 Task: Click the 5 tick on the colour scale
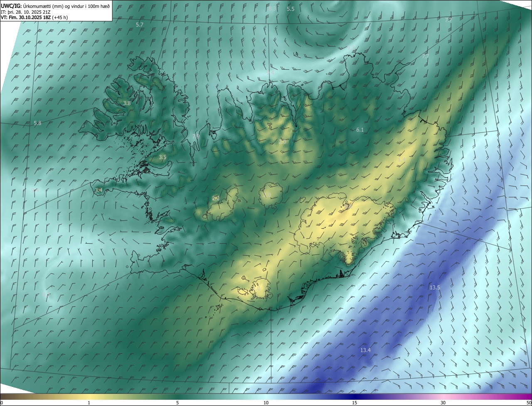click(x=177, y=403)
